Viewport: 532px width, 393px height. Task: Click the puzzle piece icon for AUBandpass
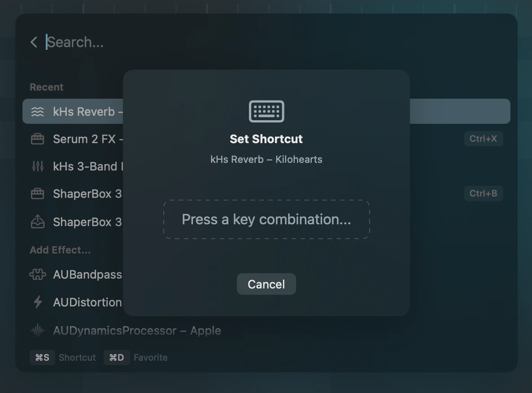click(38, 274)
